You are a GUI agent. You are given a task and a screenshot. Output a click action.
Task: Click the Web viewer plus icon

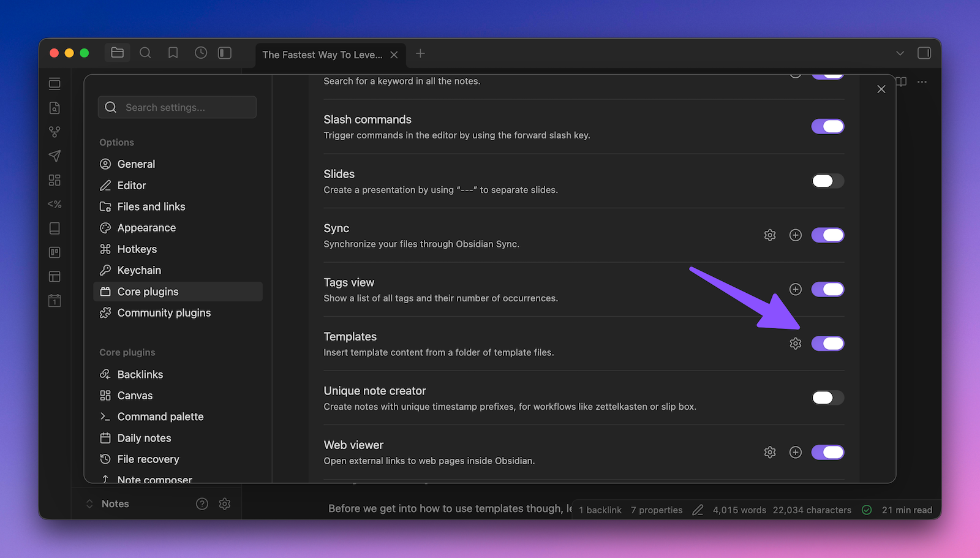pyautogui.click(x=795, y=452)
